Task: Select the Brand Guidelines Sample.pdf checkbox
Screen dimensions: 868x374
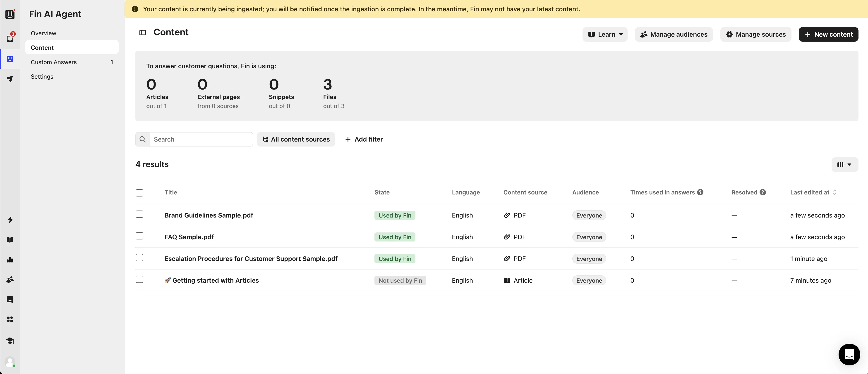Action: coord(139,214)
